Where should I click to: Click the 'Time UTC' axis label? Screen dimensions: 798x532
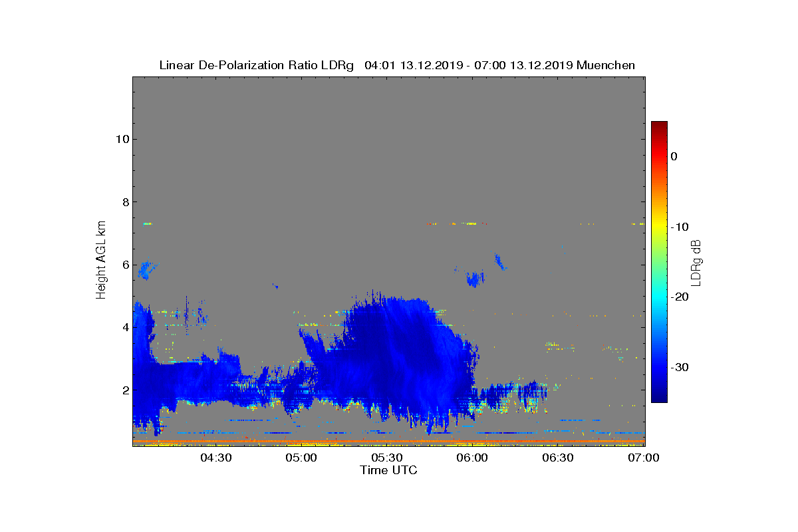tap(389, 470)
